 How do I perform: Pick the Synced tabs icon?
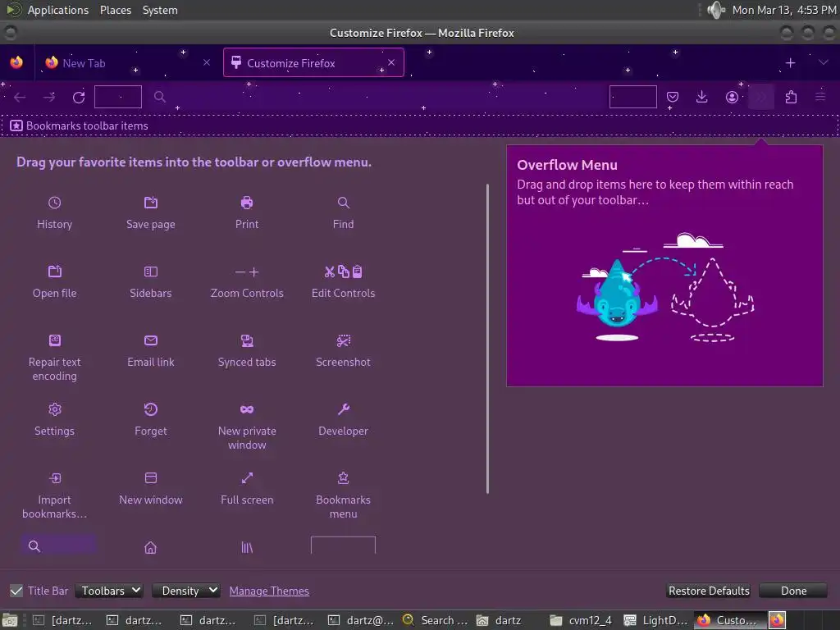tap(247, 340)
